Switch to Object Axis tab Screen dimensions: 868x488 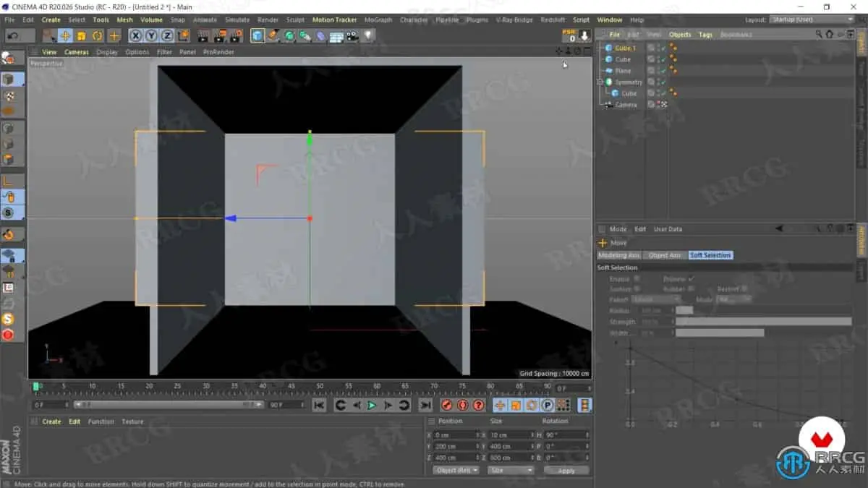coord(665,255)
